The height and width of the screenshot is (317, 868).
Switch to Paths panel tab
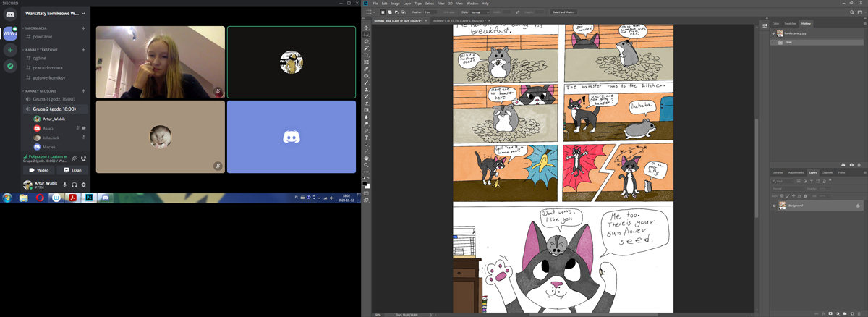point(842,172)
